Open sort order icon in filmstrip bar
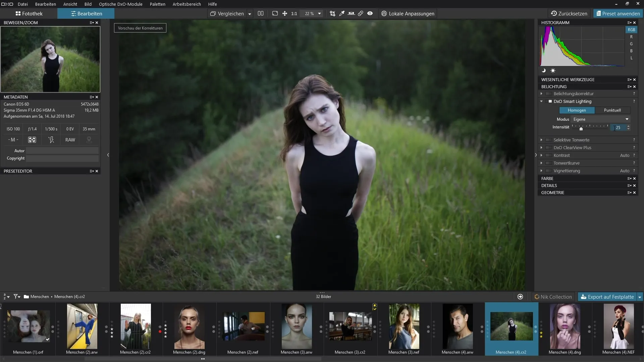 pyautogui.click(x=7, y=297)
